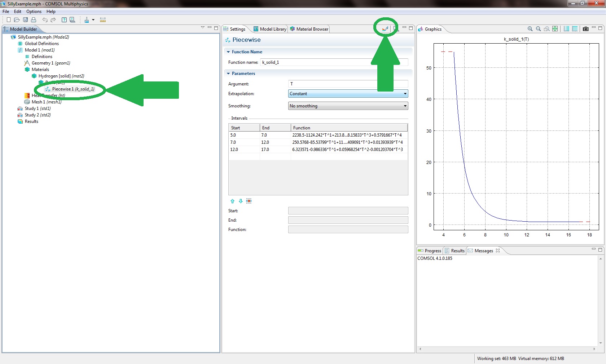Delete interval row with red X icon

(x=249, y=201)
